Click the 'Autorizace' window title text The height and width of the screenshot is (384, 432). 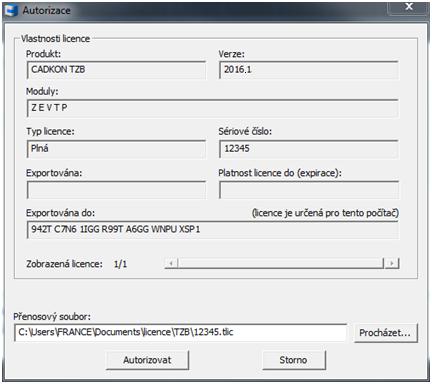(46, 11)
